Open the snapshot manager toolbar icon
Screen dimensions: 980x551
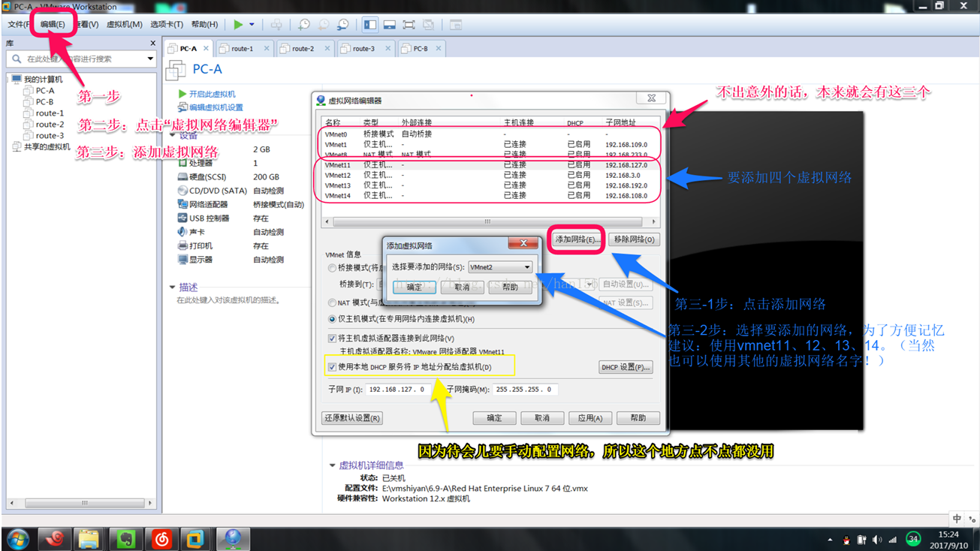(343, 25)
